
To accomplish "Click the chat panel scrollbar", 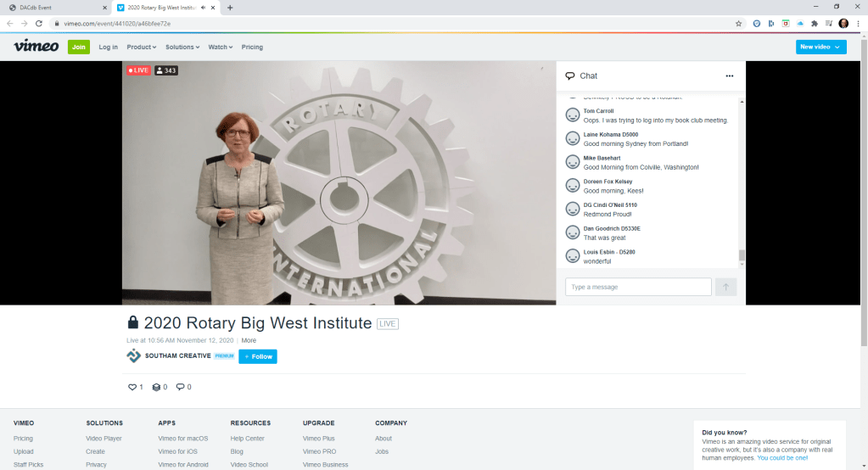I will (x=742, y=255).
